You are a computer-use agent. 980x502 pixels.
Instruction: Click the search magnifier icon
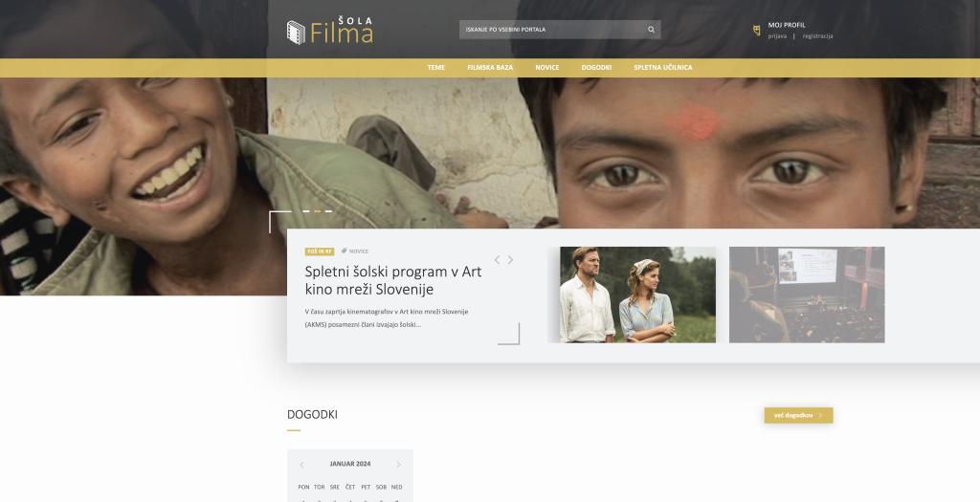tap(651, 30)
